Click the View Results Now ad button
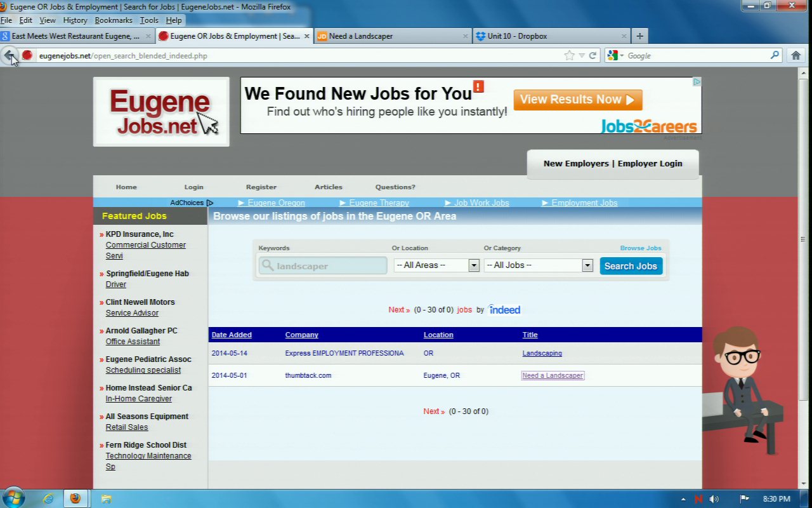 577,100
